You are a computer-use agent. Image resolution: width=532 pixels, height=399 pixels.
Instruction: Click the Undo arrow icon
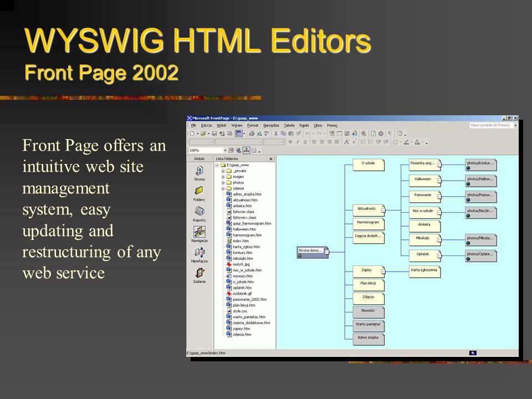pyautogui.click(x=308, y=134)
